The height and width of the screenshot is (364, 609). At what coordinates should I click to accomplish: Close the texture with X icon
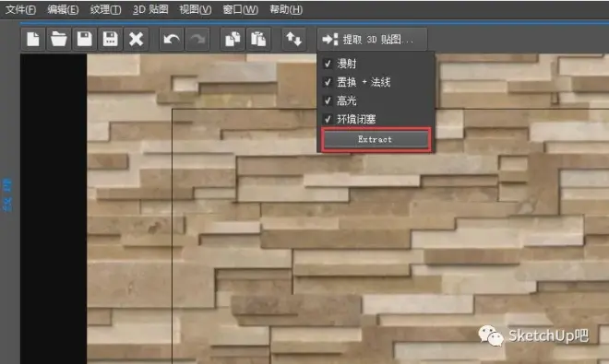pos(136,40)
